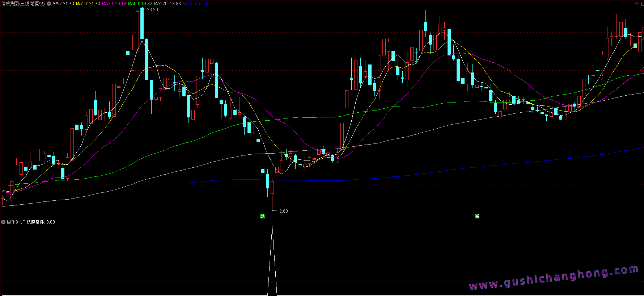Click the 12.60 low price label
Viewport: 644px width, 296px height.
click(282, 211)
